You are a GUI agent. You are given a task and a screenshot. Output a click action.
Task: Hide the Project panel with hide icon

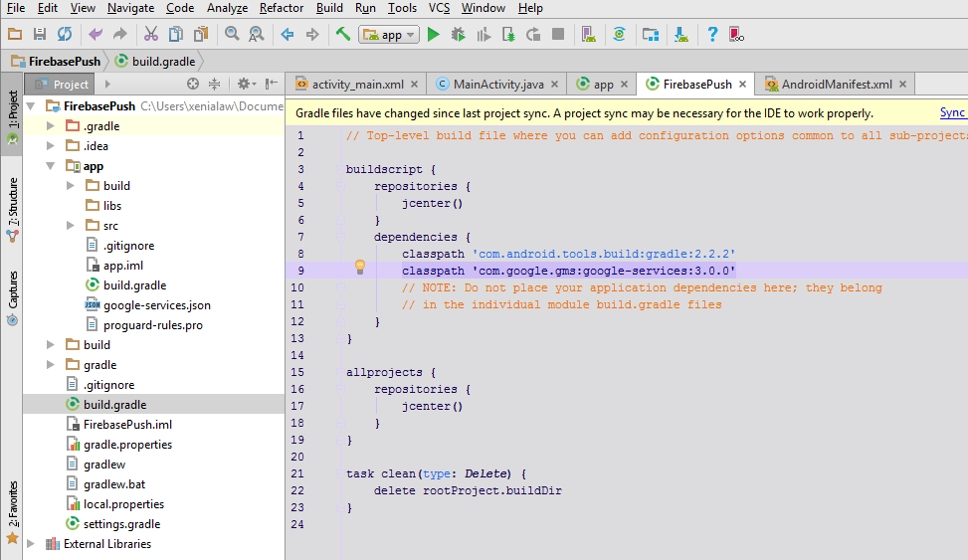[271, 84]
